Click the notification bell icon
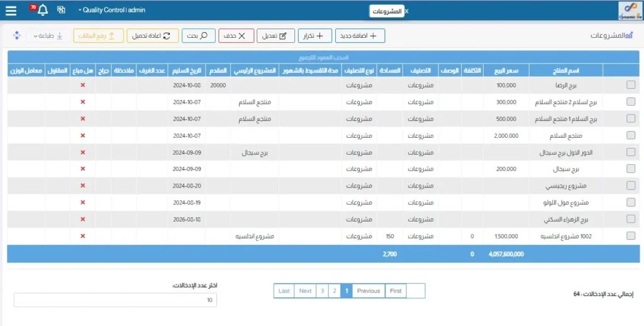The image size is (644, 326). click(x=42, y=11)
